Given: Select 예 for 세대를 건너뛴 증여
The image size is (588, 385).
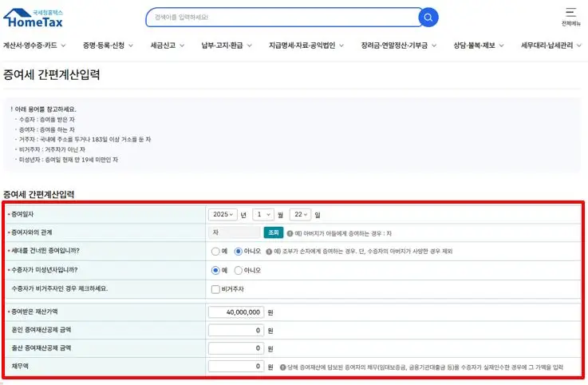Looking at the screenshot, I should pos(215,252).
